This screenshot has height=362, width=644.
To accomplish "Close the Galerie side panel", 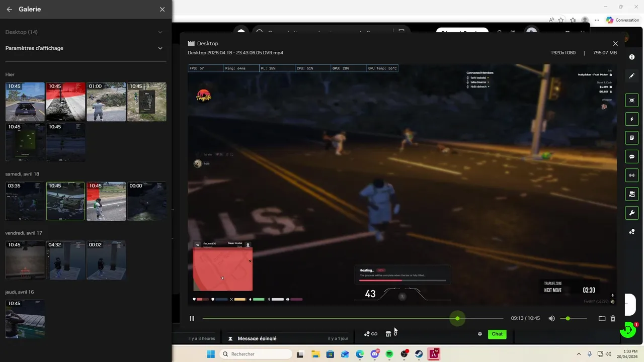I will 162,9.
